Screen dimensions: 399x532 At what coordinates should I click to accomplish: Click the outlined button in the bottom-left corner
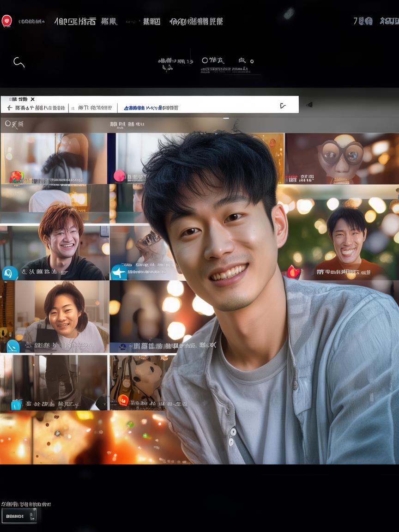(19, 516)
